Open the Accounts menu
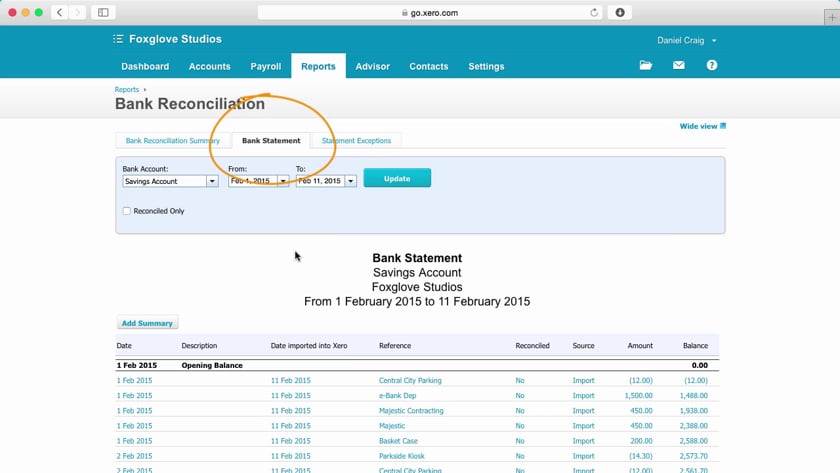Screen dimensions: 840x473 (209, 66)
